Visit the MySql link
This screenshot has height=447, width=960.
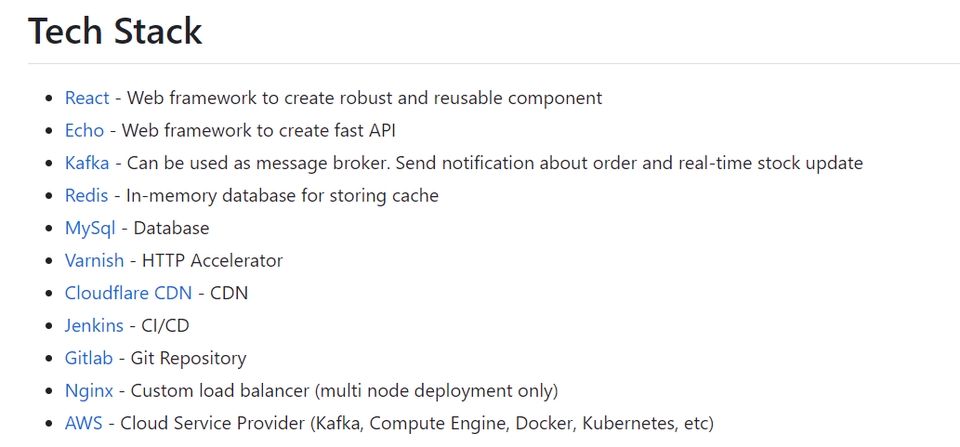90,228
